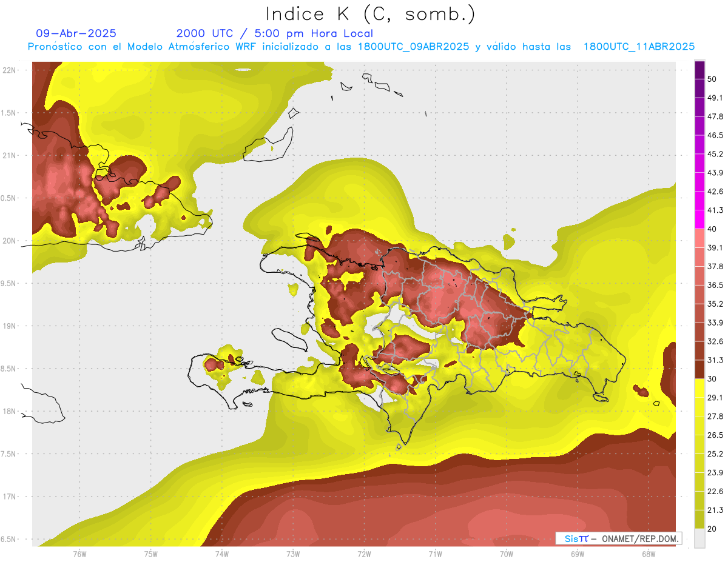Click the "41.3" colorbar value
This screenshot has width=728, height=562.
tap(715, 210)
